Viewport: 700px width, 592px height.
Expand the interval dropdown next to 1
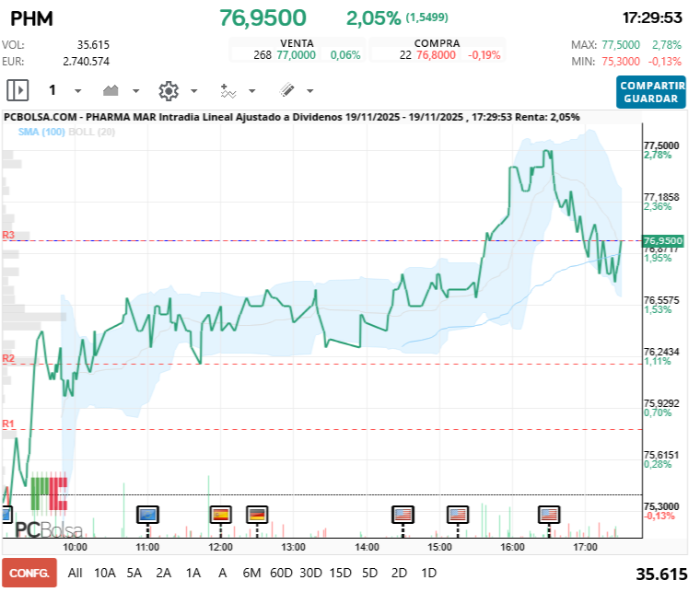point(77,91)
